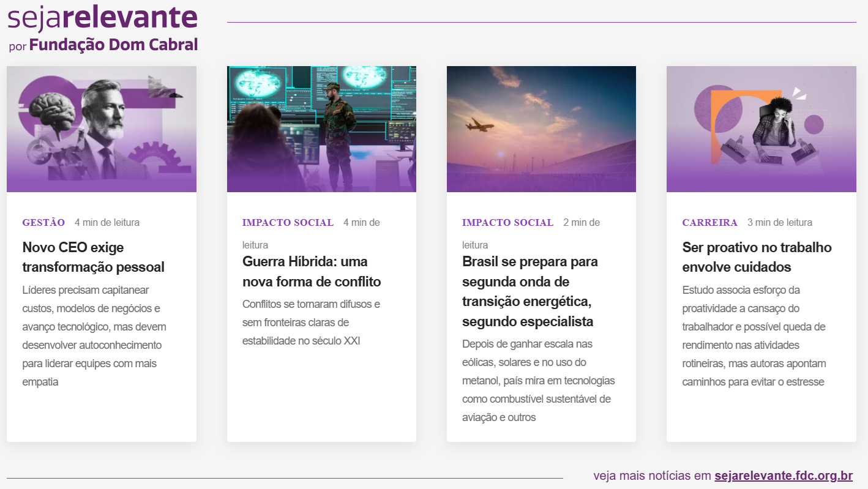This screenshot has width=868, height=489.
Task: Click 4 min de leitura on Guerra Híbrida card
Action: (x=311, y=234)
